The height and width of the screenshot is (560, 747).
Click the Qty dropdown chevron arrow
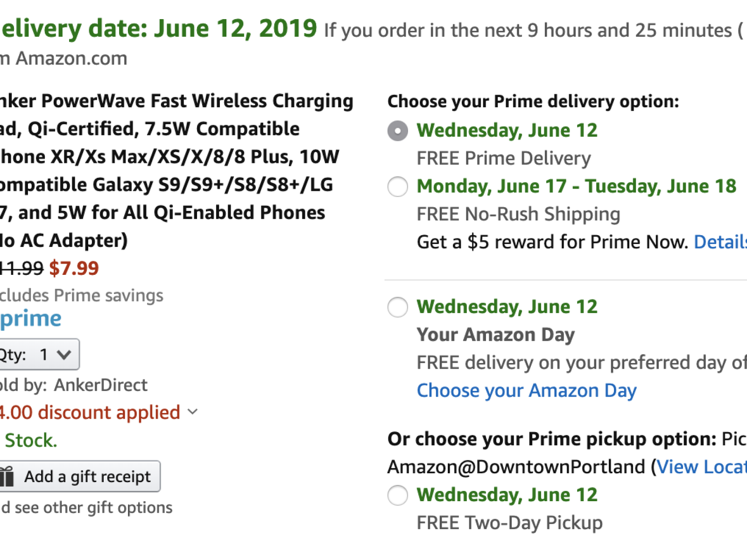pos(64,355)
